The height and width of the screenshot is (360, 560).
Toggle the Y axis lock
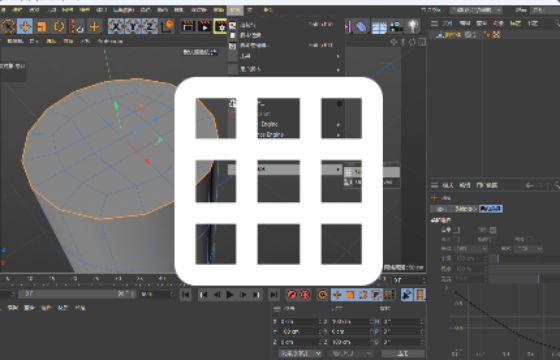(133, 26)
